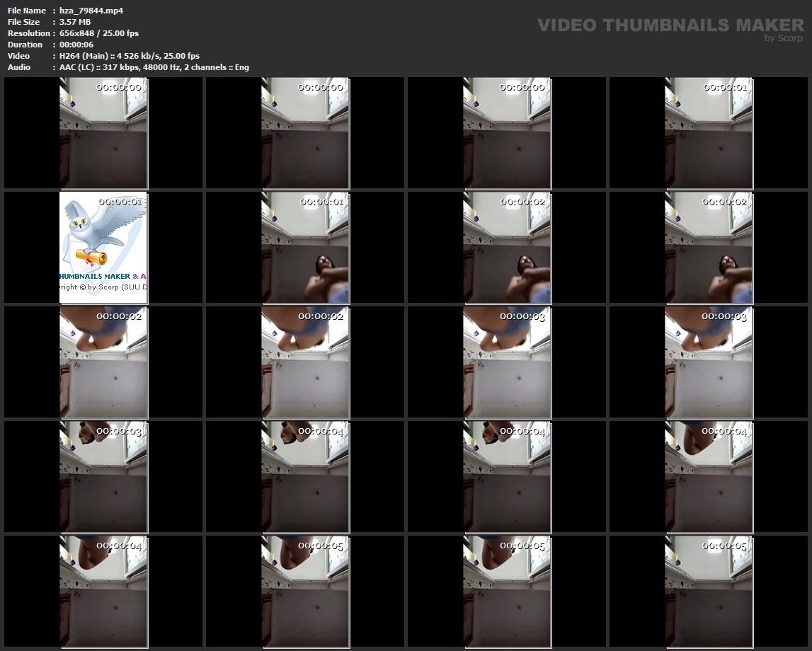Select the second thumbnail in the top row
Viewport: 812px width, 651px height.
tap(305, 133)
